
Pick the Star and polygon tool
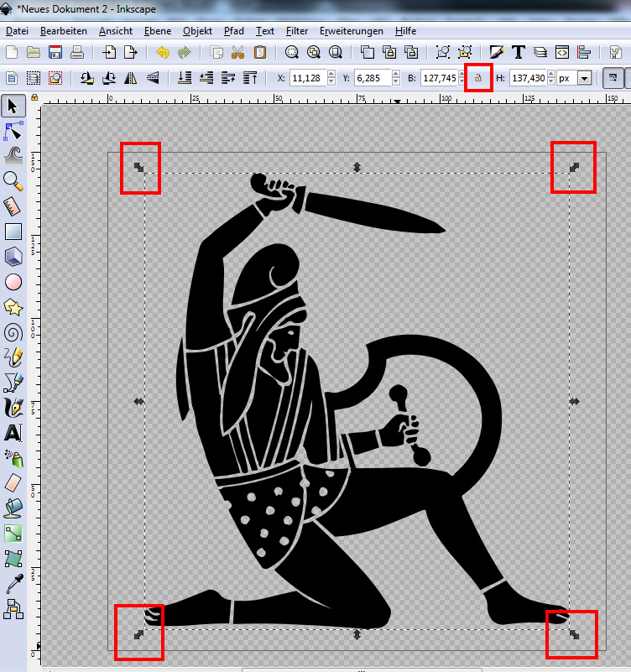pyautogui.click(x=13, y=307)
